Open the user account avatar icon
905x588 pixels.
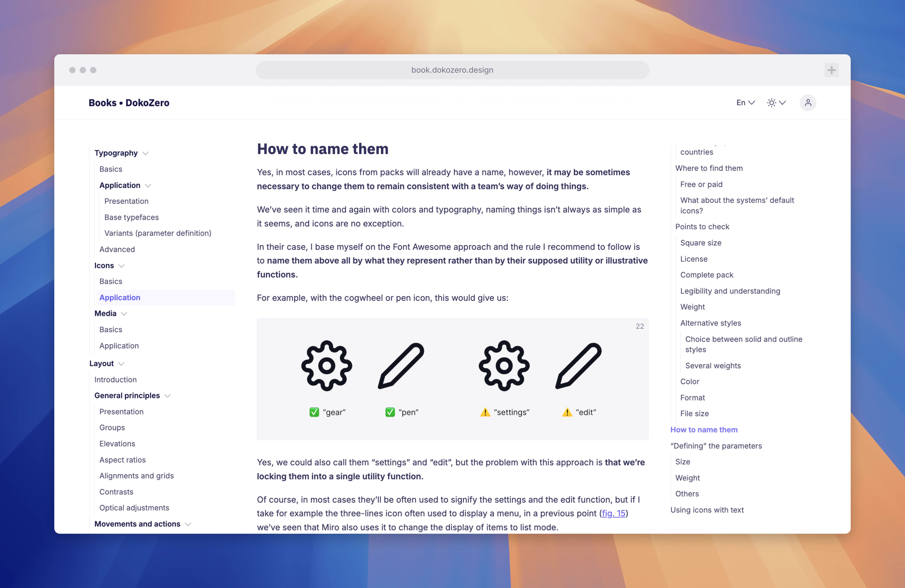point(808,103)
